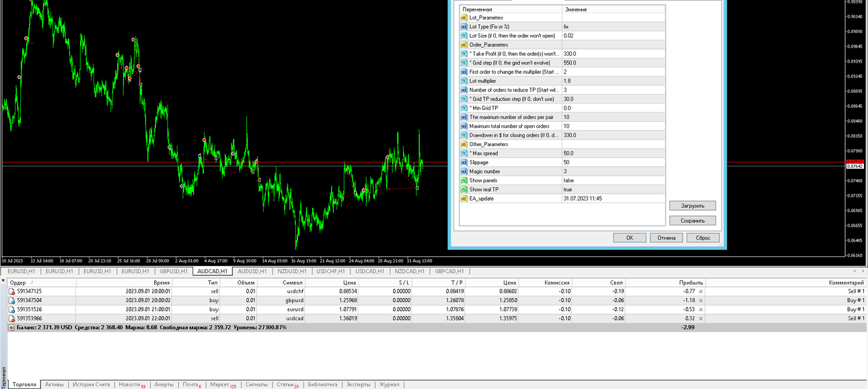Switch to NZDUSD,H1 chart tab
Viewport: 868px width, 389px height.
coord(291,271)
